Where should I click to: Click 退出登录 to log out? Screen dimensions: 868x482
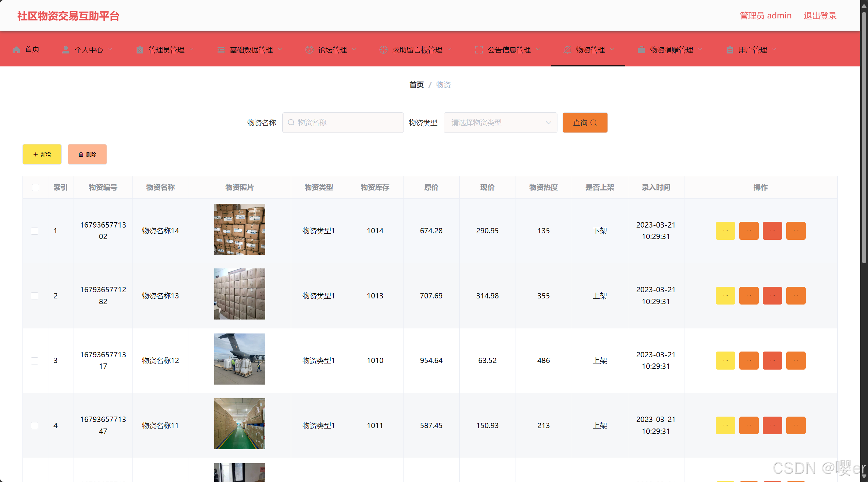[820, 16]
